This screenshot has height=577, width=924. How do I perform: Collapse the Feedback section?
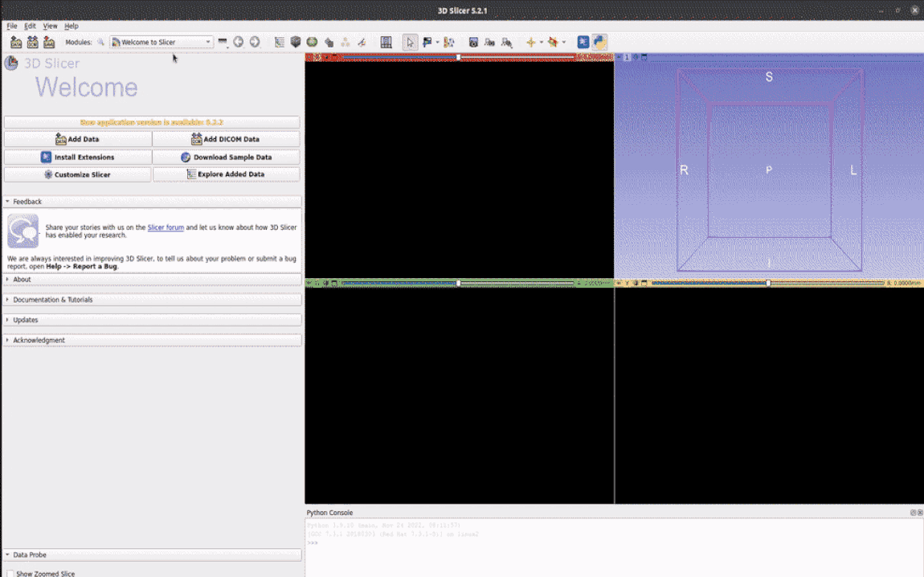point(153,202)
